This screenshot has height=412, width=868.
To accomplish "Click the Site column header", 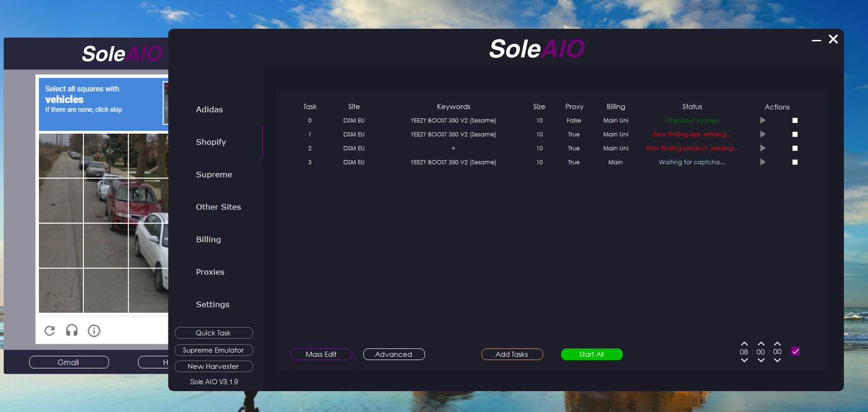I will (x=354, y=106).
